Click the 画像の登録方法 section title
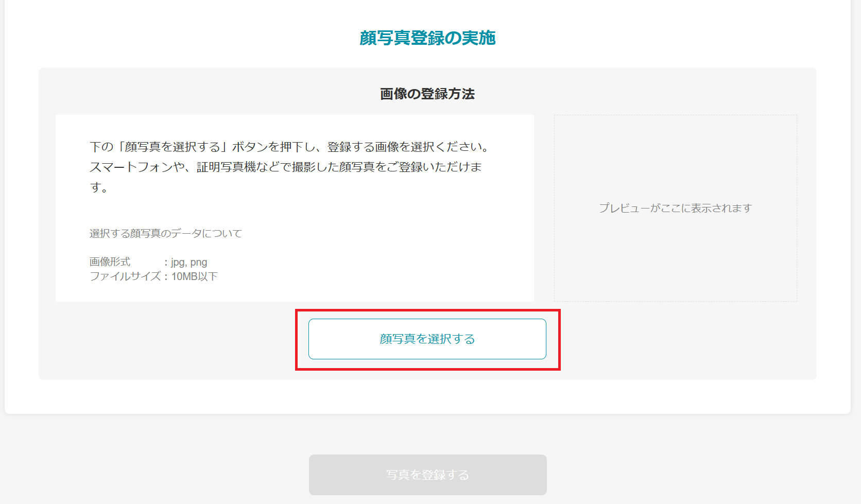861x504 pixels. 427,94
